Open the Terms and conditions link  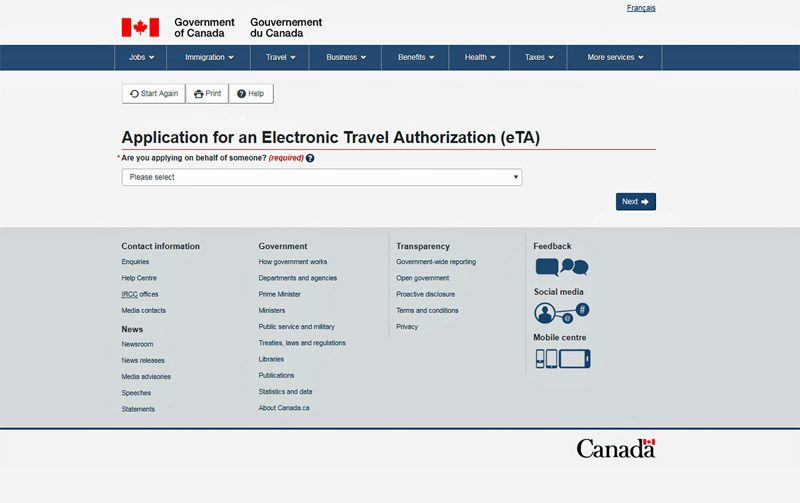click(427, 310)
